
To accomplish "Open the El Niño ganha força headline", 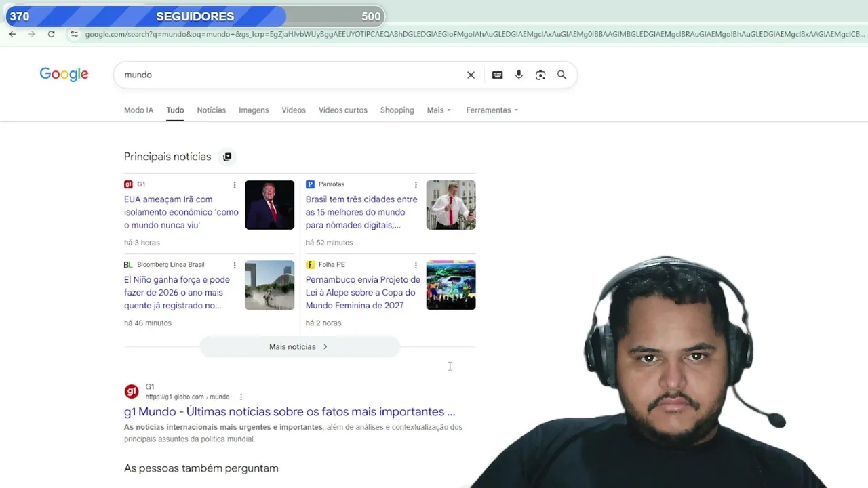I will 177,292.
